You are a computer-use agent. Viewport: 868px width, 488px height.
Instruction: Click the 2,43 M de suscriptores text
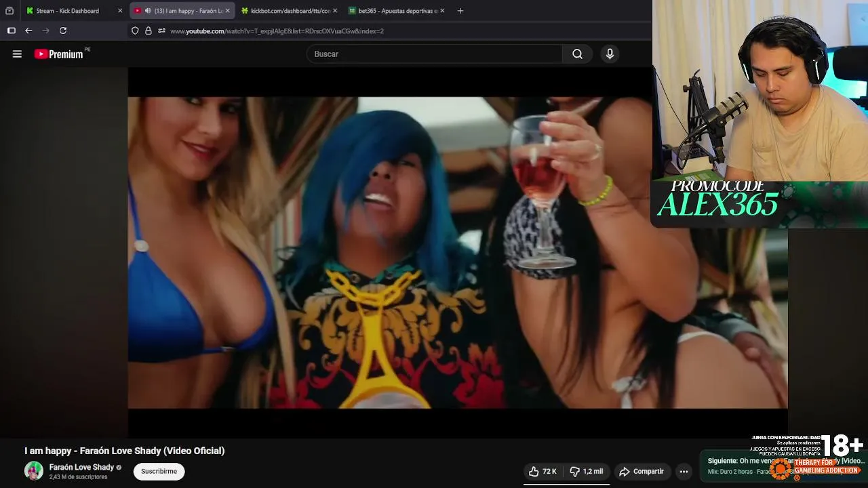point(78,477)
